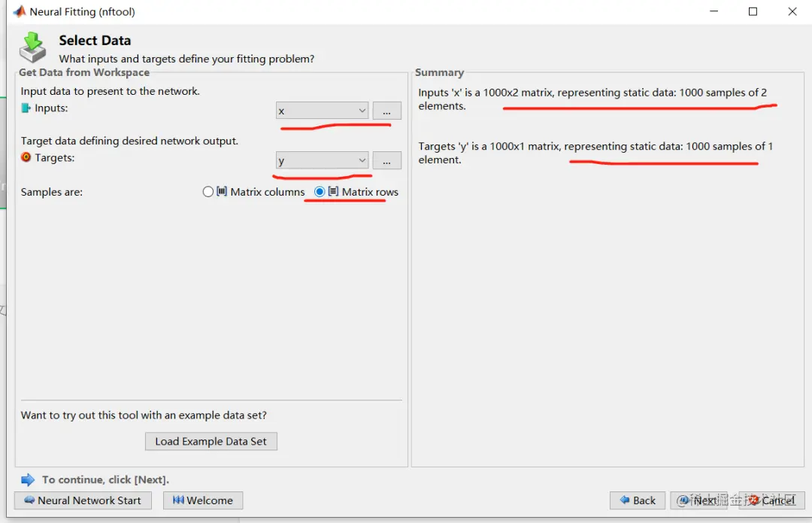Click 'Input data to present to the network.' text
This screenshot has height=523, width=812.
pos(111,91)
